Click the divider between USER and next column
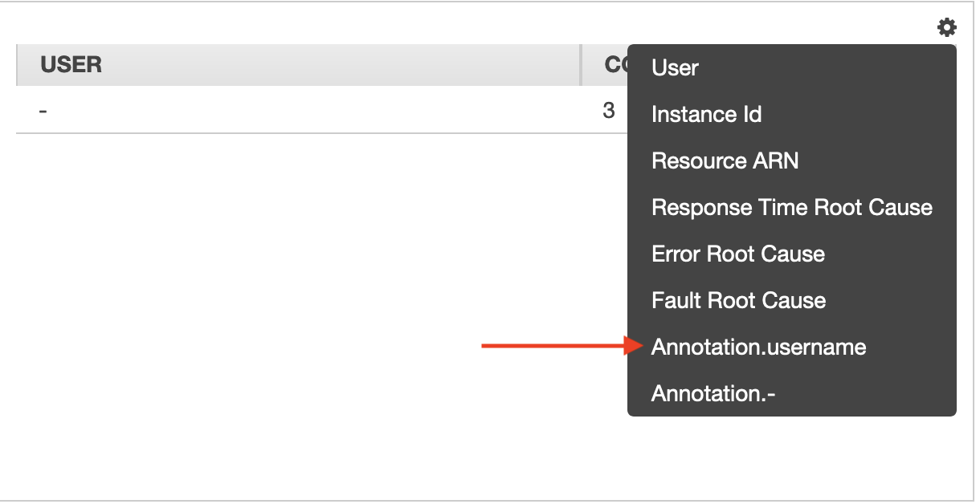Viewport: 980px width, 504px height. click(x=581, y=65)
